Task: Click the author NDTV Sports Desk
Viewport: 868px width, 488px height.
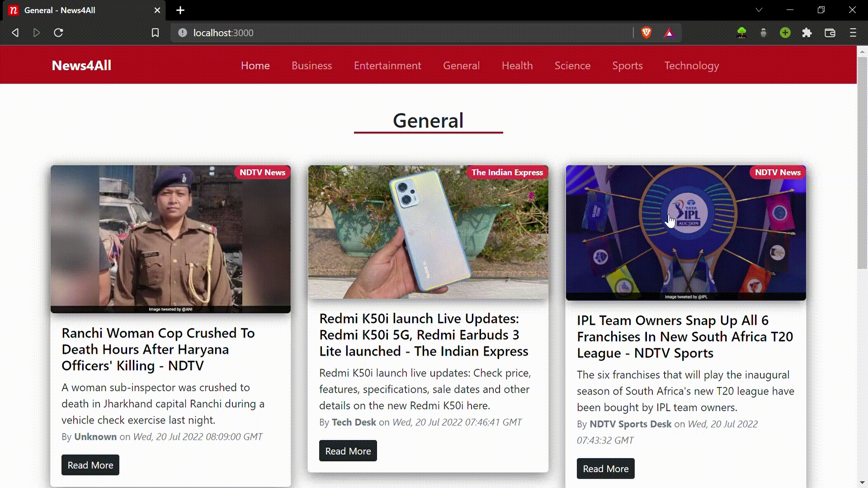Action: (630, 424)
